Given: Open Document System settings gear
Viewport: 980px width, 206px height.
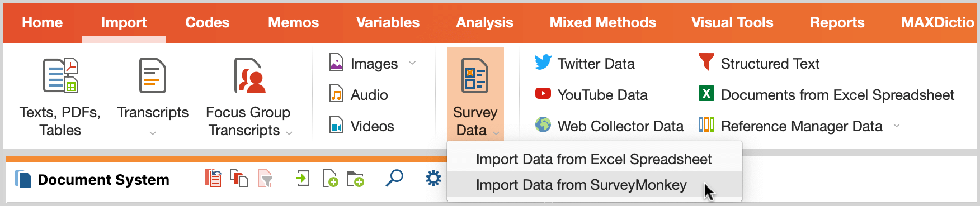Looking at the screenshot, I should tap(434, 179).
